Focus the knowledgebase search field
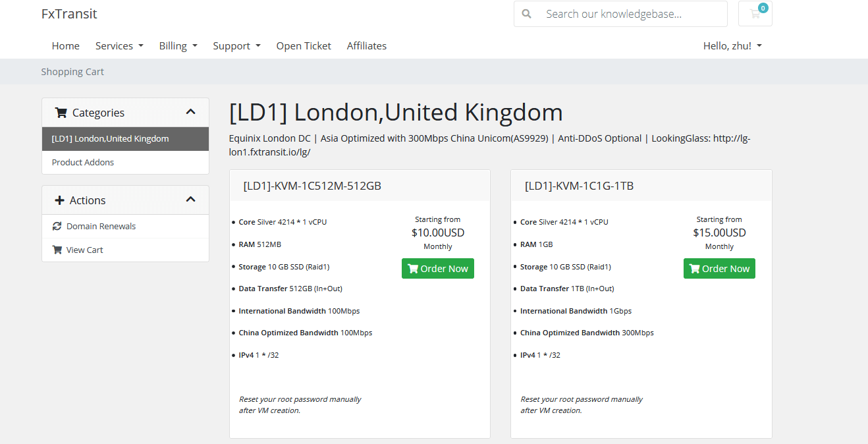Screen dimensions: 868x444 tap(632, 14)
